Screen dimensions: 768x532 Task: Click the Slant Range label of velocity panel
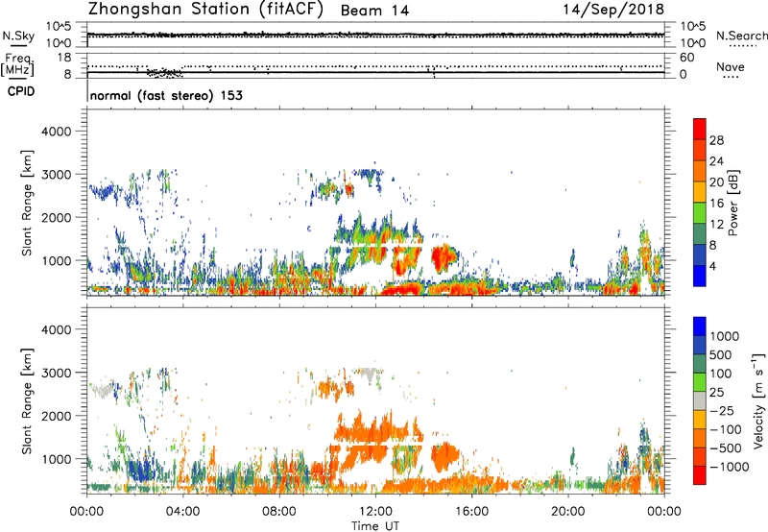27,400
